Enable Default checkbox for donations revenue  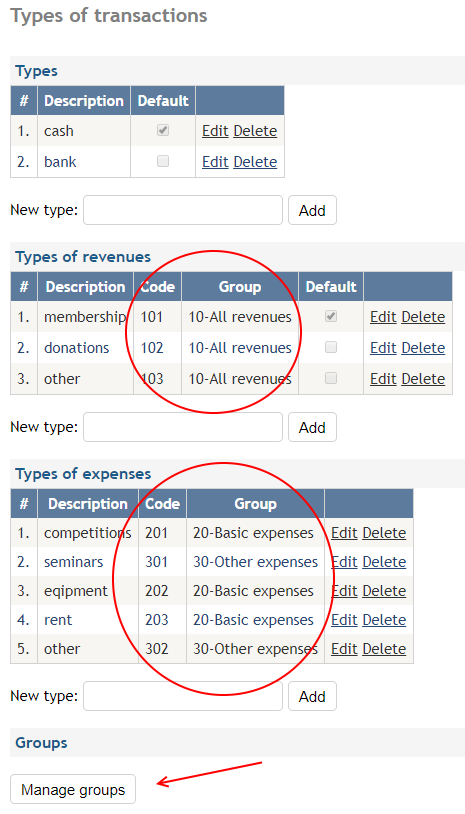[331, 347]
